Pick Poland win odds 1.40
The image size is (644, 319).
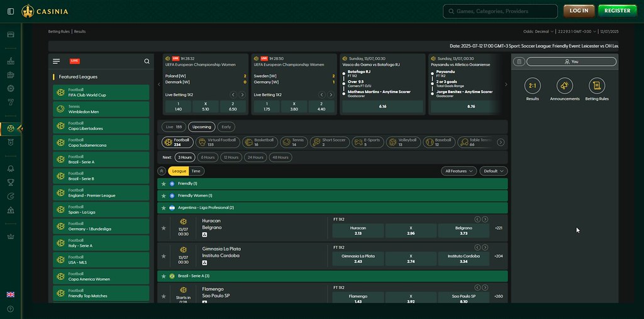pyautogui.click(x=178, y=107)
